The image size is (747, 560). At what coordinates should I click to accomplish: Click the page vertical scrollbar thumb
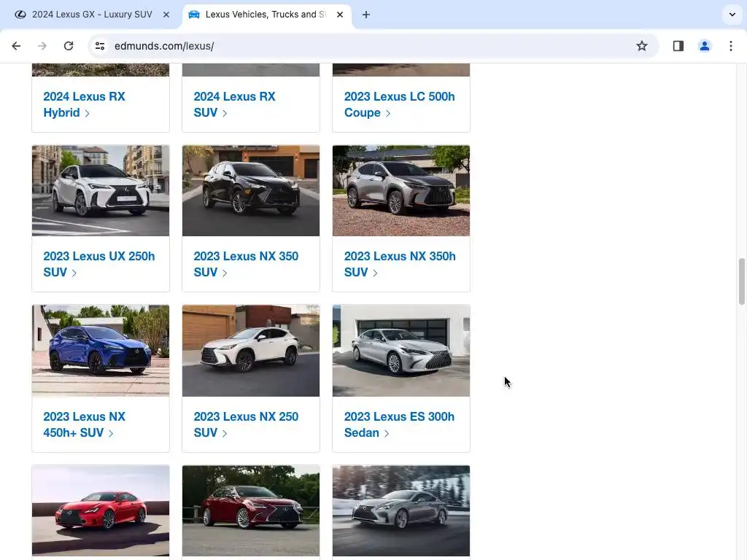coord(741,281)
